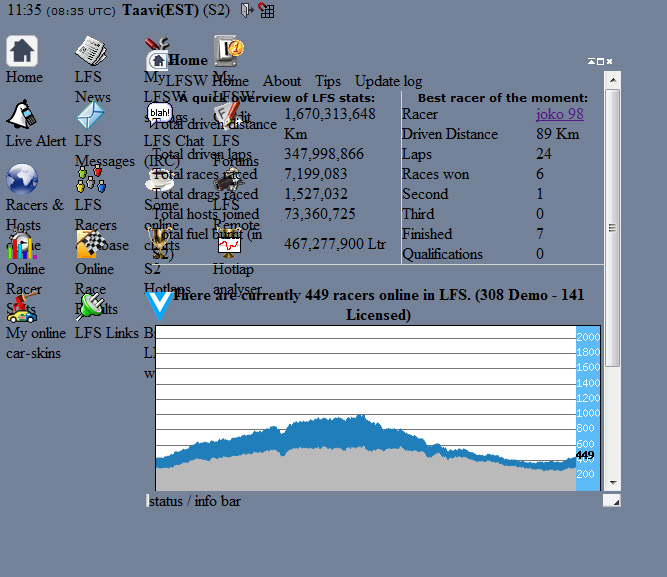This screenshot has width=667, height=577.
Task: Open the Home desktop icon
Action: (x=22, y=51)
